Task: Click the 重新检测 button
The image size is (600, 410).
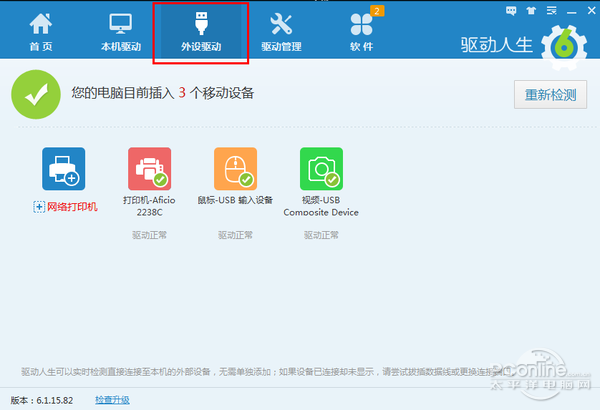Action: (550, 95)
